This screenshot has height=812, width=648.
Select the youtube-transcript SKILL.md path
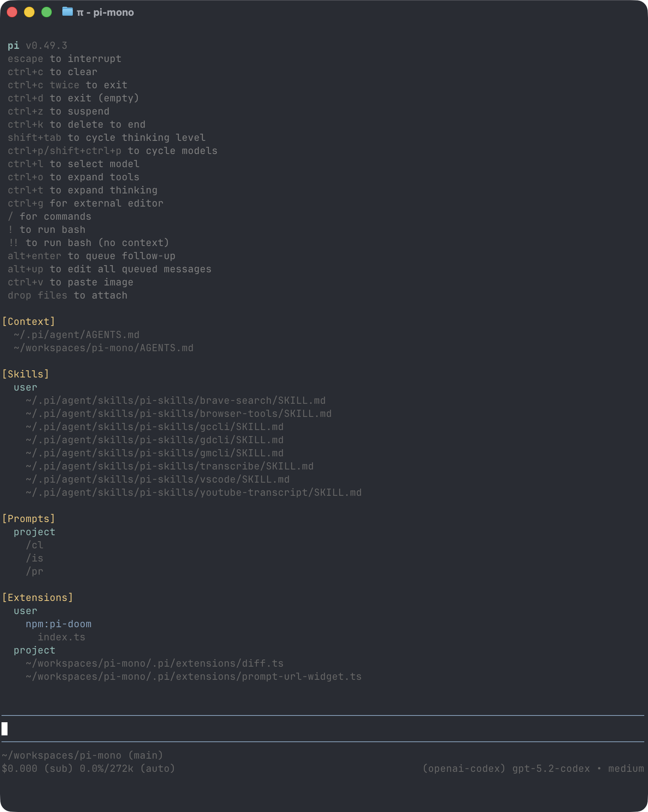click(x=193, y=492)
